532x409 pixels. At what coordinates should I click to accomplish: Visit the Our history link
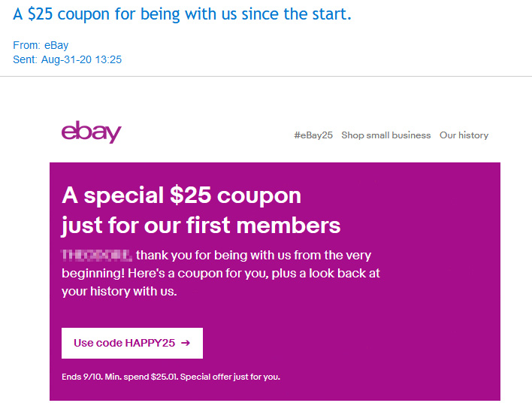point(464,135)
